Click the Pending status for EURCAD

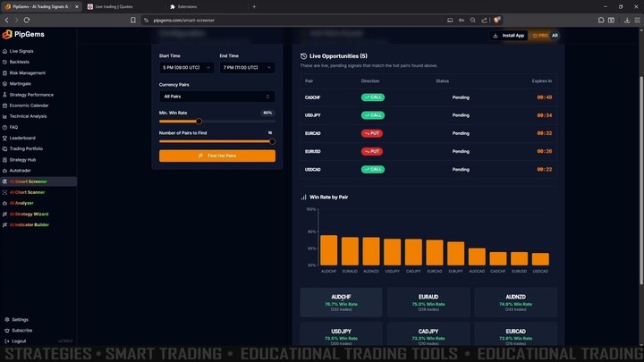click(x=461, y=133)
